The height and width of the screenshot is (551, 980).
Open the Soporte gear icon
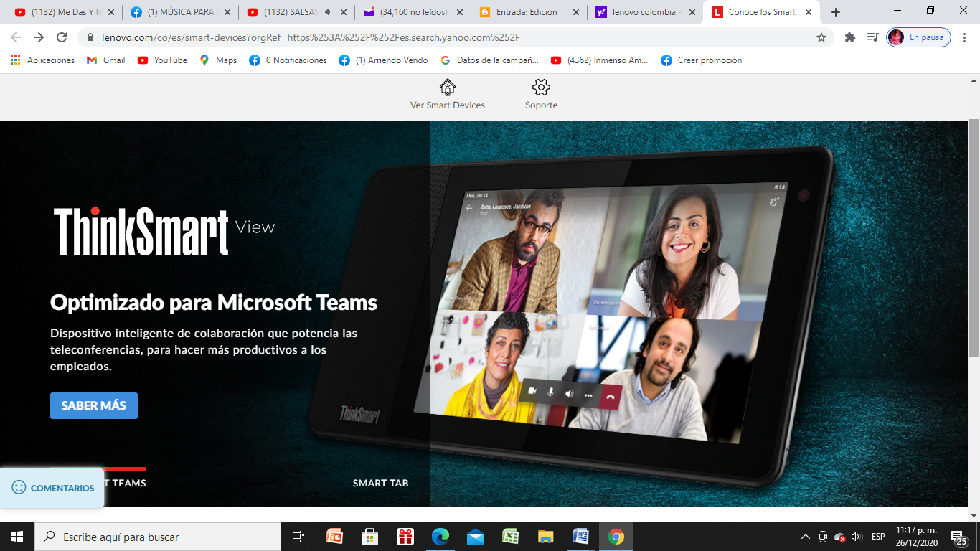point(541,88)
